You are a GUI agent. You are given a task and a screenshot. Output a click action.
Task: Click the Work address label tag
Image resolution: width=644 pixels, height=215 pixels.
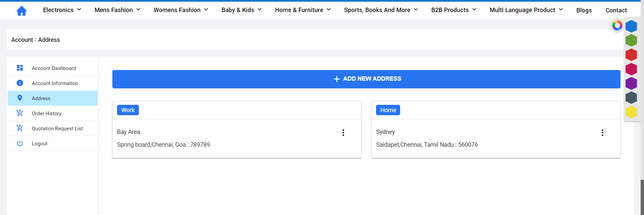(x=128, y=110)
